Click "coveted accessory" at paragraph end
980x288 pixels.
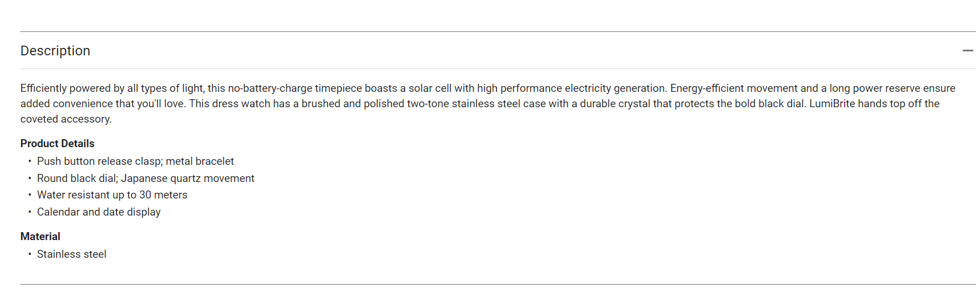click(66, 119)
